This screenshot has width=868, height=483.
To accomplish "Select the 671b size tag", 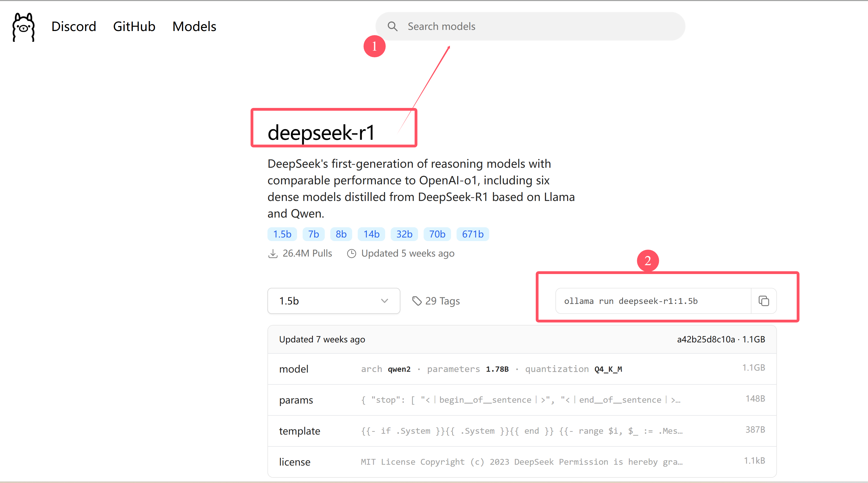I will point(472,234).
